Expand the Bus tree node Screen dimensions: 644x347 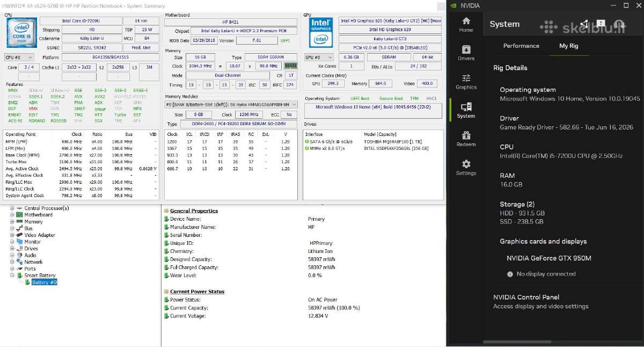coord(12,228)
